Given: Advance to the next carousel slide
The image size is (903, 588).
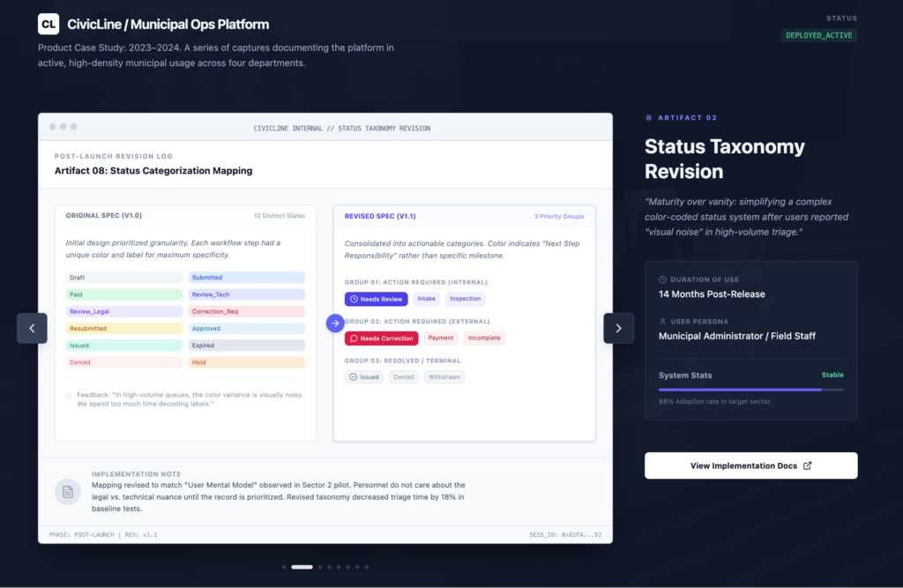Looking at the screenshot, I should pos(618,328).
